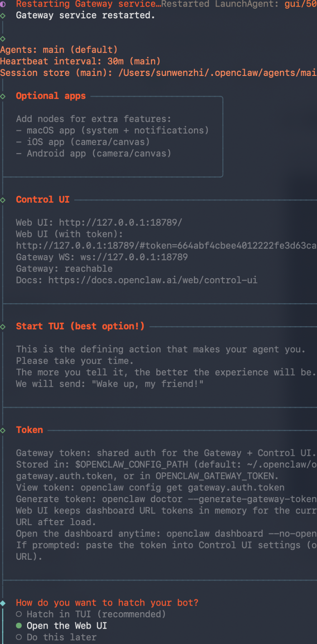Click the diamond marker next to Optional apps
Viewport: 317px width, 644px height.
(x=3, y=96)
